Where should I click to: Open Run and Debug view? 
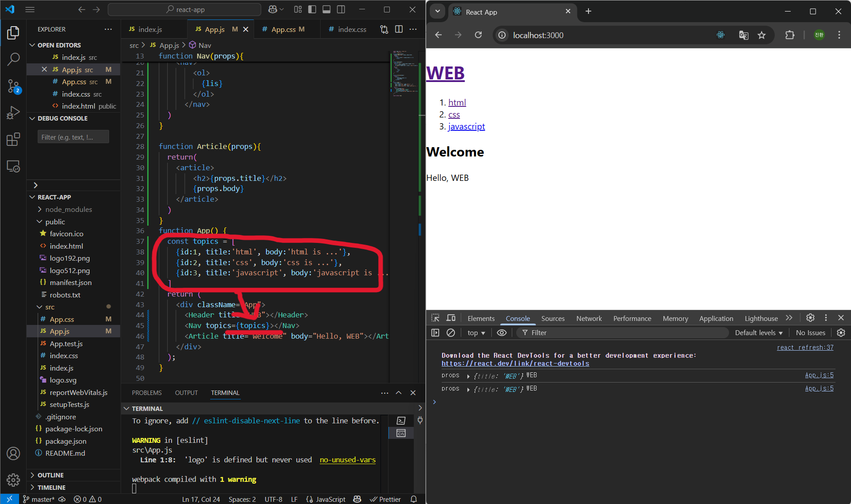point(13,113)
